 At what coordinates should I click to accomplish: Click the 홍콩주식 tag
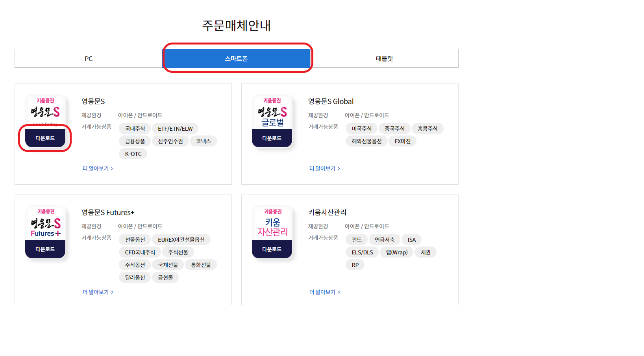click(x=427, y=128)
